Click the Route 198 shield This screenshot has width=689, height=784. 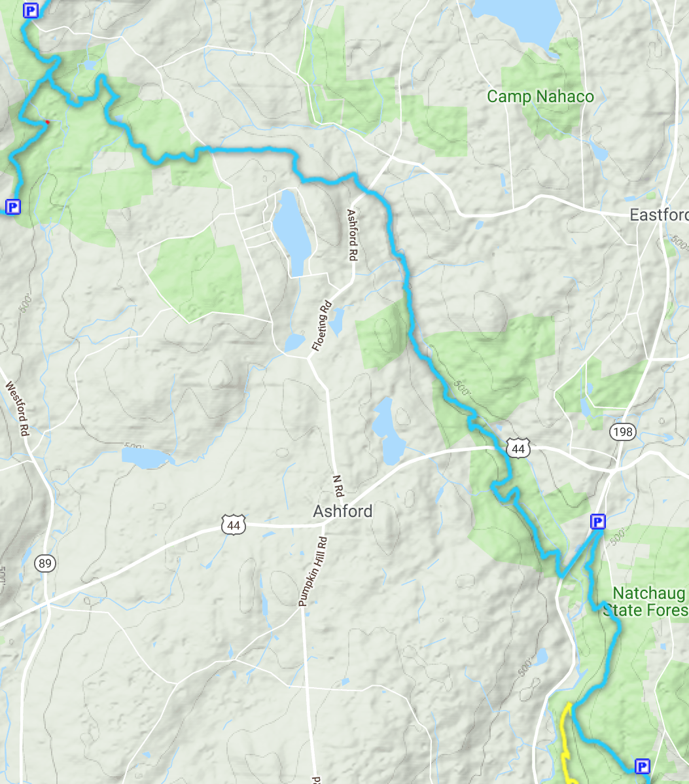623,431
